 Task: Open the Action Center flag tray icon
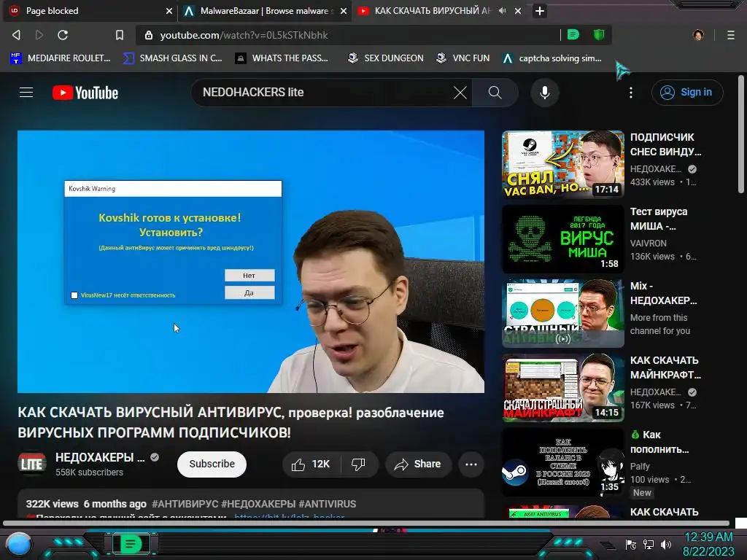(631, 544)
